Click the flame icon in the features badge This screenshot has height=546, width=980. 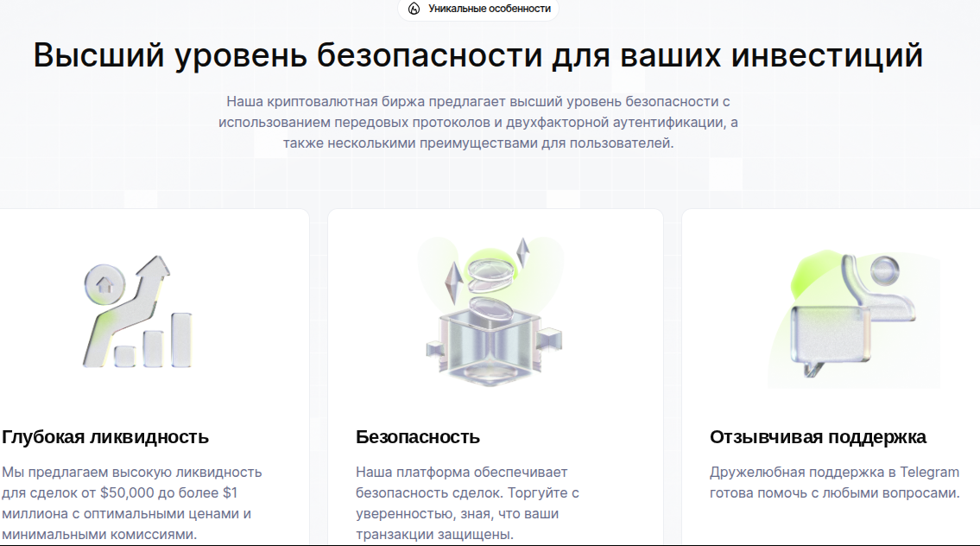tap(414, 9)
